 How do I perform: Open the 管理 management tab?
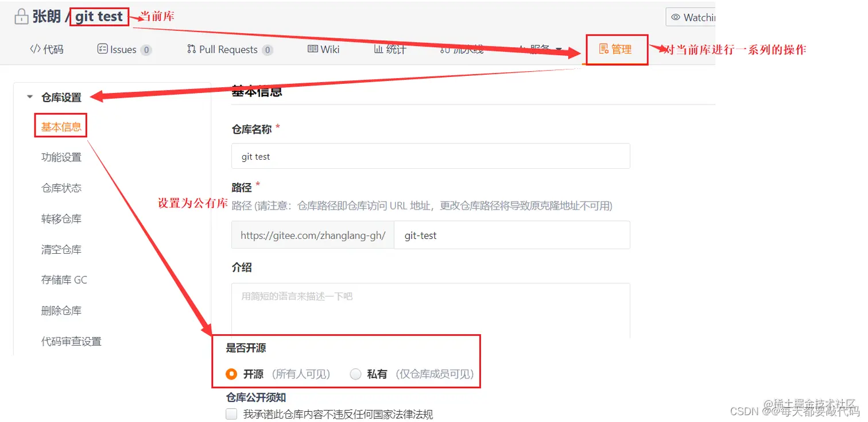pyautogui.click(x=615, y=49)
